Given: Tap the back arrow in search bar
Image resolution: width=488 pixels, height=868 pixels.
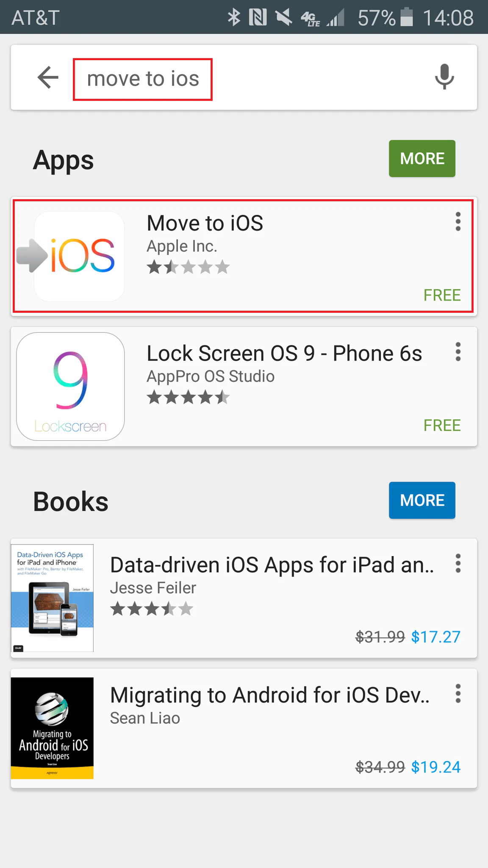Looking at the screenshot, I should tap(48, 78).
